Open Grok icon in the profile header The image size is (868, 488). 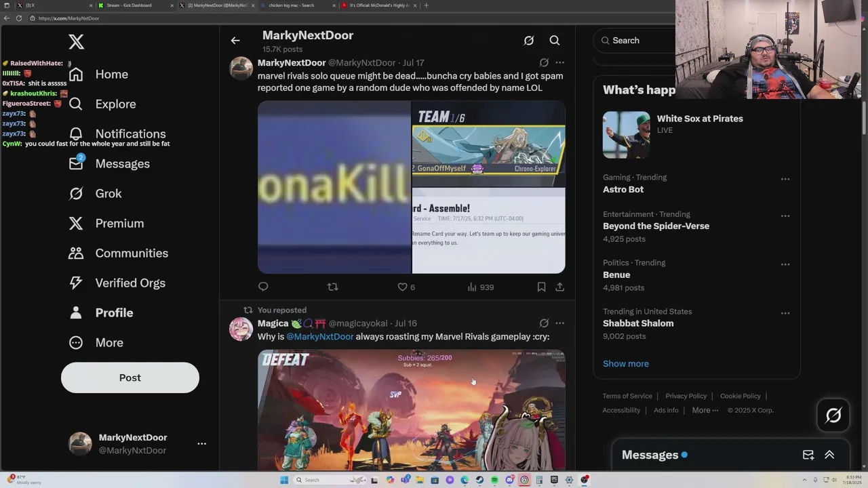pyautogui.click(x=529, y=41)
